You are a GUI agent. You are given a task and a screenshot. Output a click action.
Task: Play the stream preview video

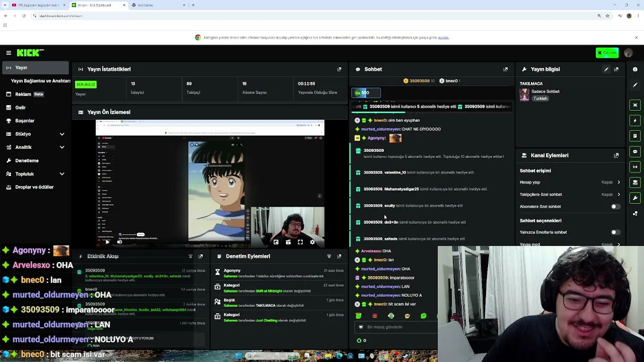point(107,242)
